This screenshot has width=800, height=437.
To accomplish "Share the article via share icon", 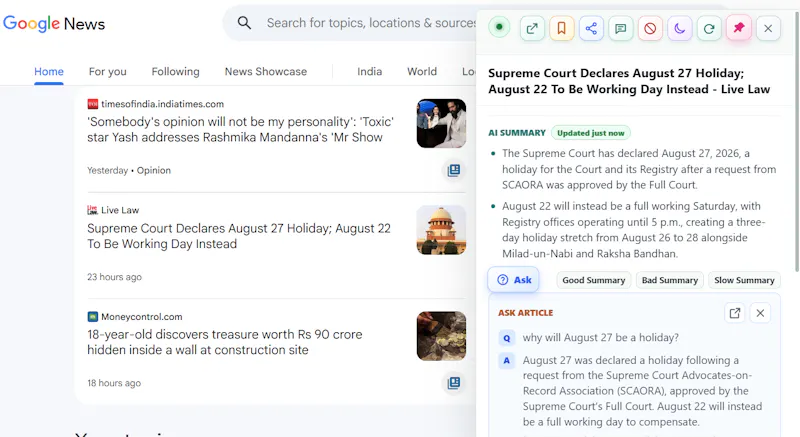I will (x=591, y=29).
